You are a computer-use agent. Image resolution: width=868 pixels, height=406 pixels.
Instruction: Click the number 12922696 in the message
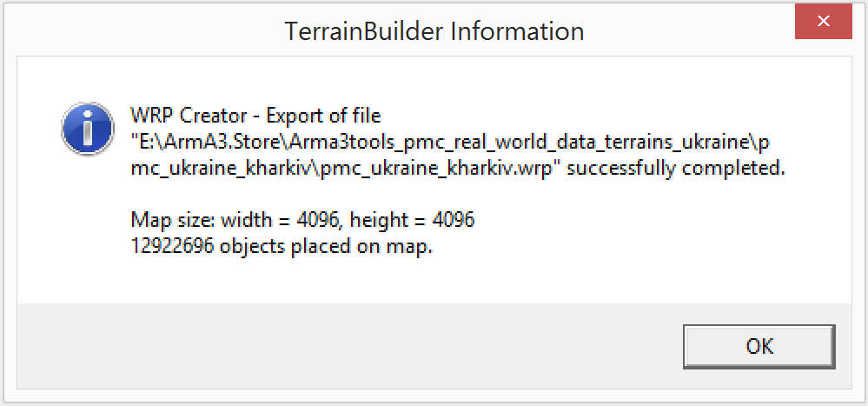pyautogui.click(x=172, y=247)
